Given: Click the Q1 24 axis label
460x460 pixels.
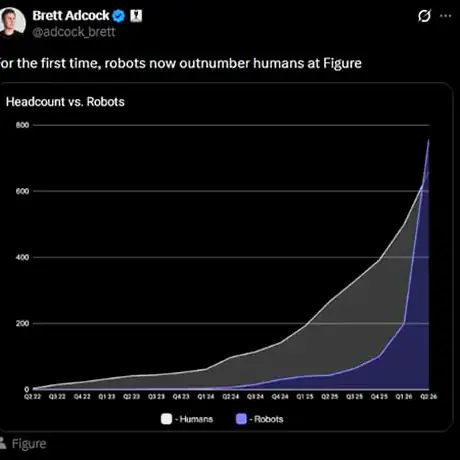Looking at the screenshot, I should point(206,396).
